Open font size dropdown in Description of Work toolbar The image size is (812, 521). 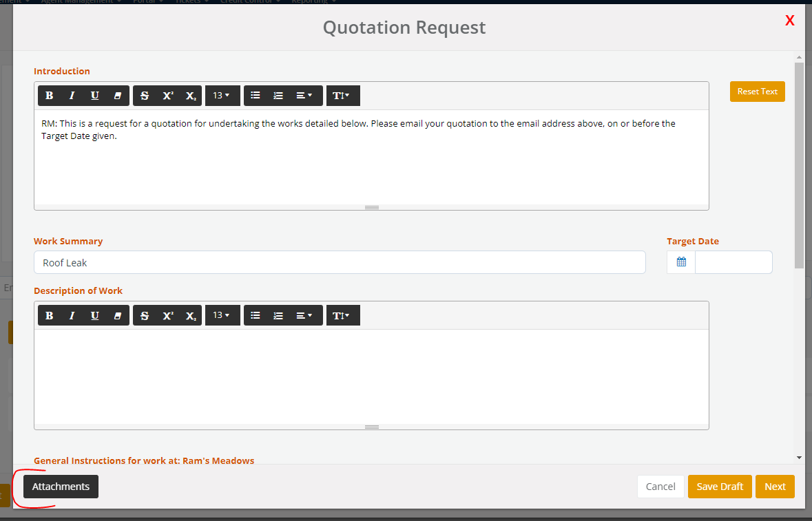[222, 316]
